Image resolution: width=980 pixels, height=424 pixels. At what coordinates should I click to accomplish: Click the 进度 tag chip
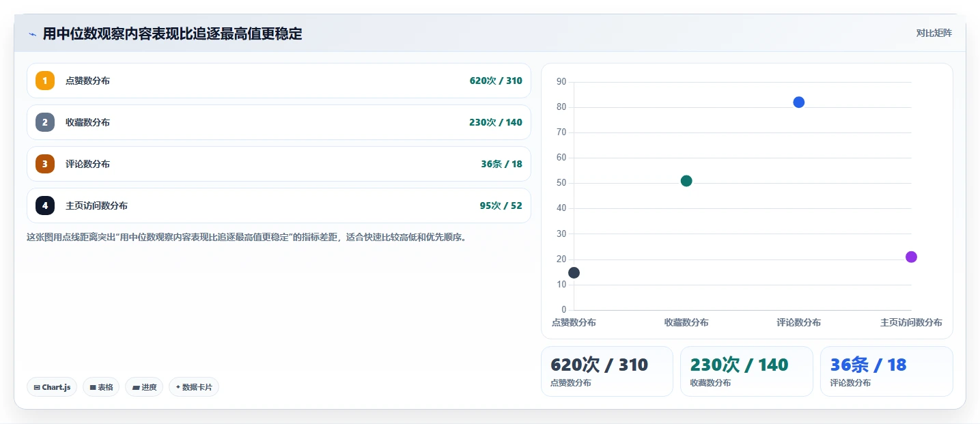[144, 387]
